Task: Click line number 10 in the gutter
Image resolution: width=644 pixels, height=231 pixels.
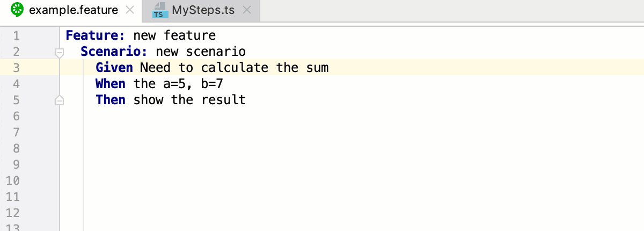Action: coord(13,181)
